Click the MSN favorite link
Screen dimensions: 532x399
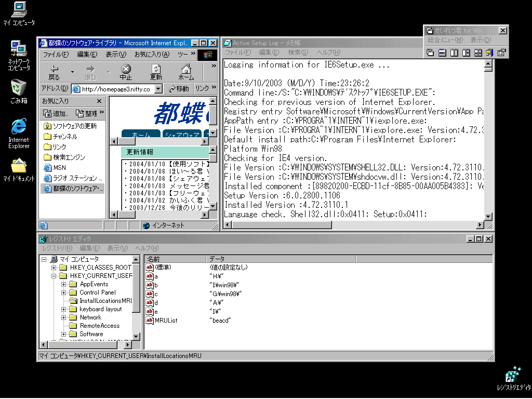tap(55, 168)
